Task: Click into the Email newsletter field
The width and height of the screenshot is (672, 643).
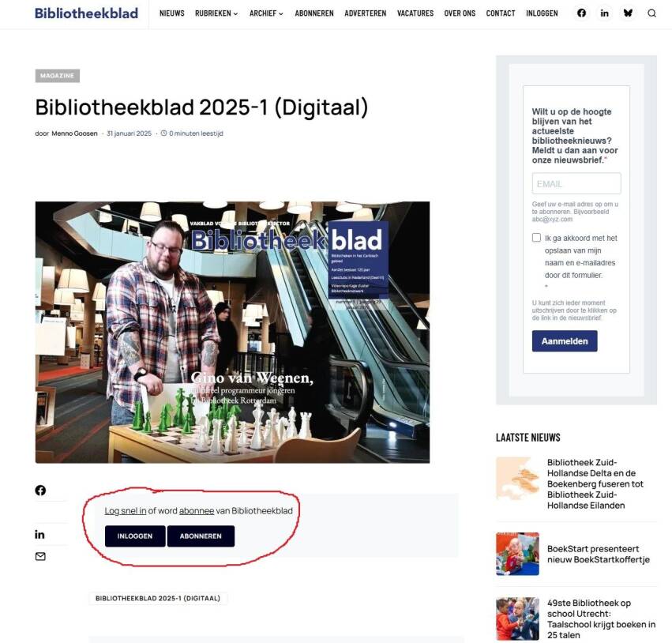Action: (576, 184)
